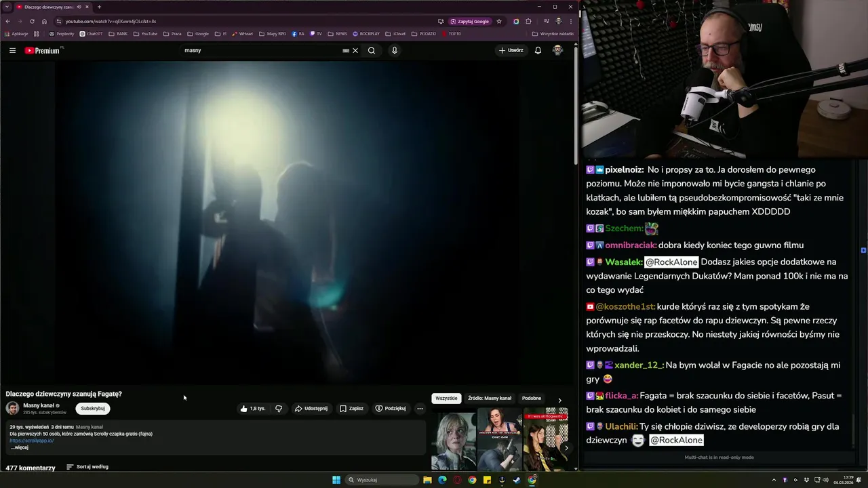The image size is (868, 488).
Task: Click the Zapytaj Google button
Action: (469, 21)
